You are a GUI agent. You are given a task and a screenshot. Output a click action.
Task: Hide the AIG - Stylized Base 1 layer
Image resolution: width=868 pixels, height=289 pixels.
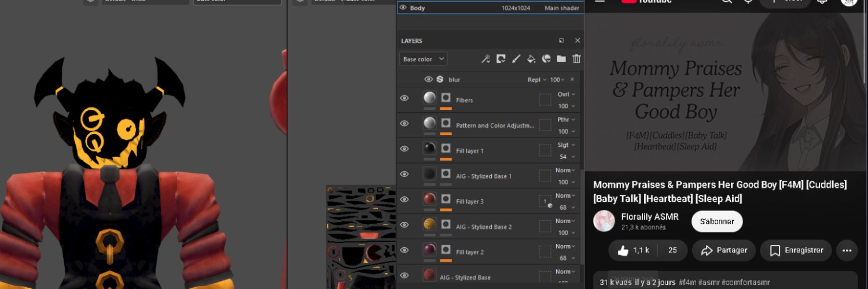[x=404, y=174]
